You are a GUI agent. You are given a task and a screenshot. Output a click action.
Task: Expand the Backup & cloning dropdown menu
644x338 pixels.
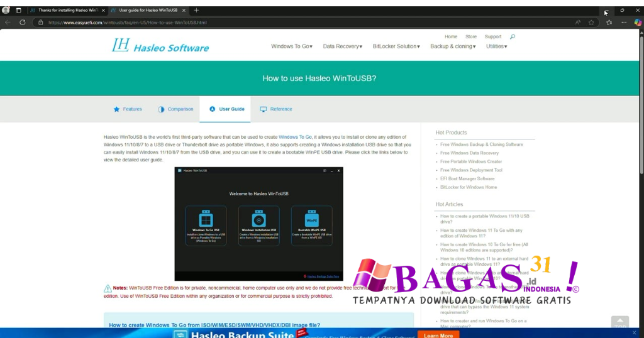[x=453, y=46]
